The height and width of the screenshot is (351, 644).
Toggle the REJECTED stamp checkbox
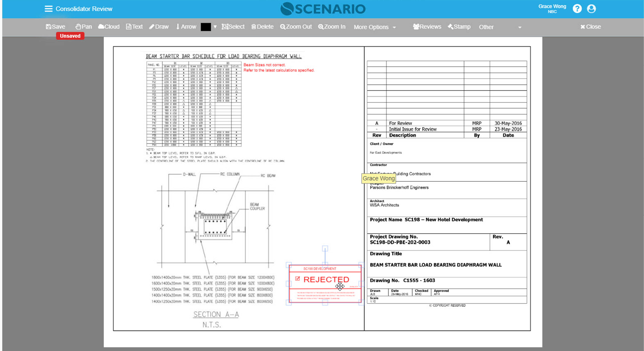tap(297, 279)
